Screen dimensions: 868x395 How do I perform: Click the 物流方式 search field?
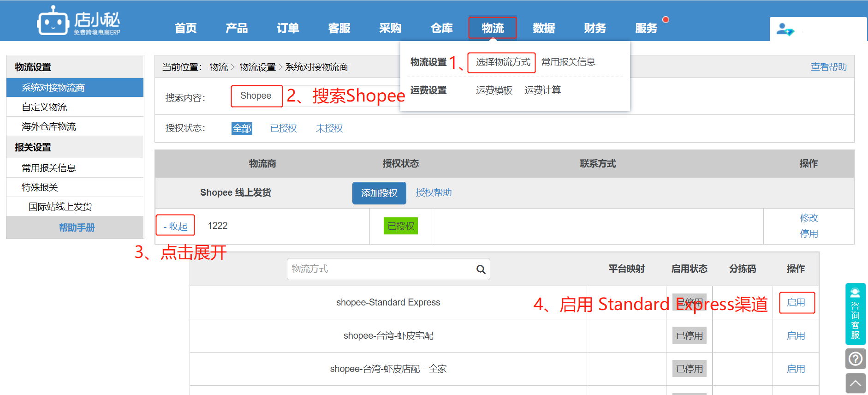[388, 269]
